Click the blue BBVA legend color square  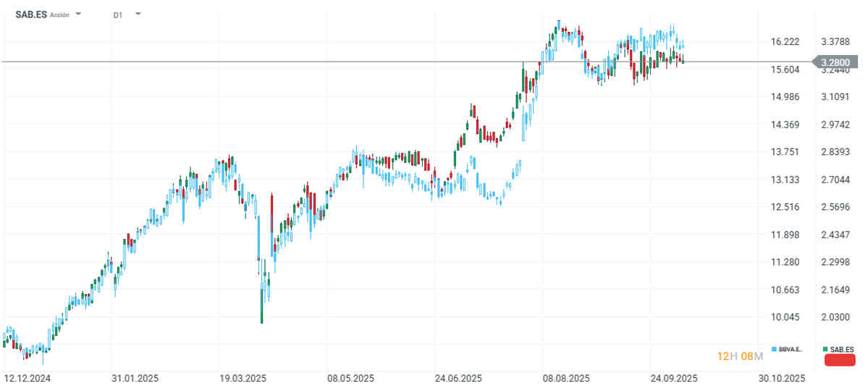[x=775, y=350]
